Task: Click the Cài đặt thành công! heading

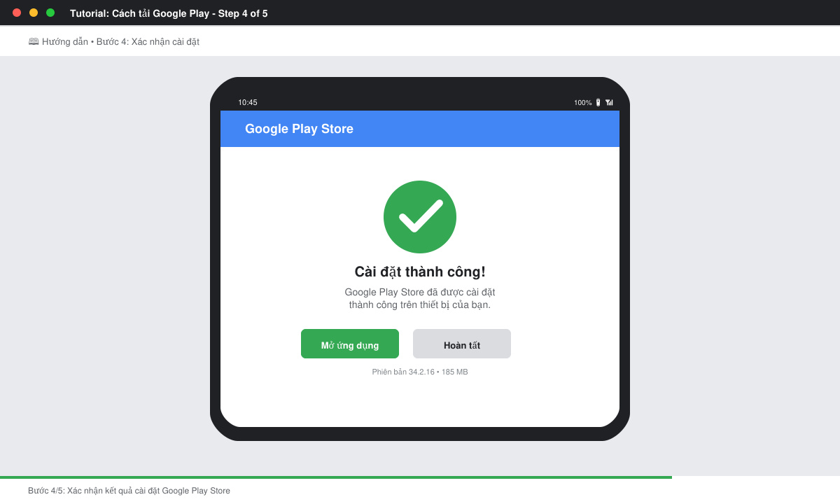Action: coord(420,272)
